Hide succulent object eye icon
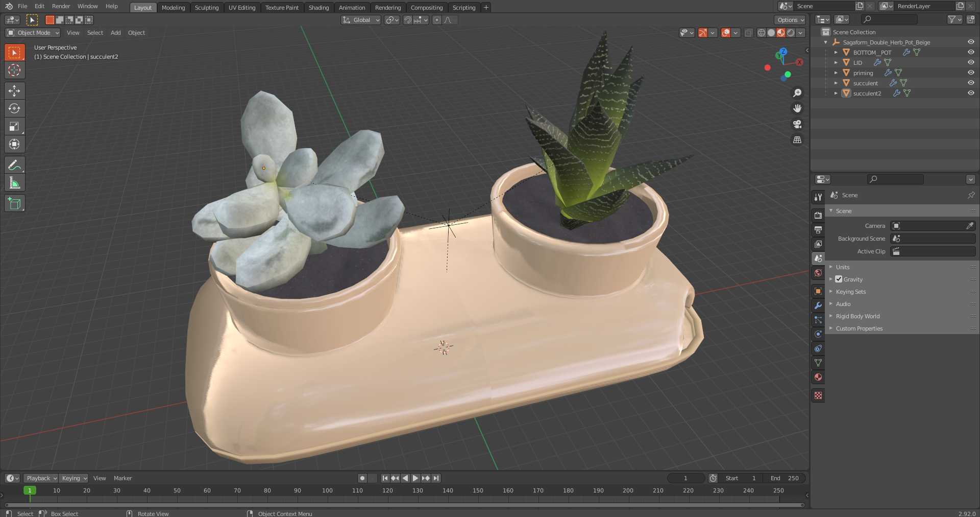 click(971, 83)
